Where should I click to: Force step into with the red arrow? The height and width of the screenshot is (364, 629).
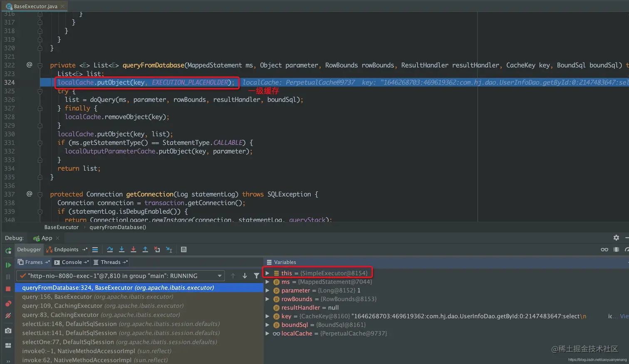point(133,250)
